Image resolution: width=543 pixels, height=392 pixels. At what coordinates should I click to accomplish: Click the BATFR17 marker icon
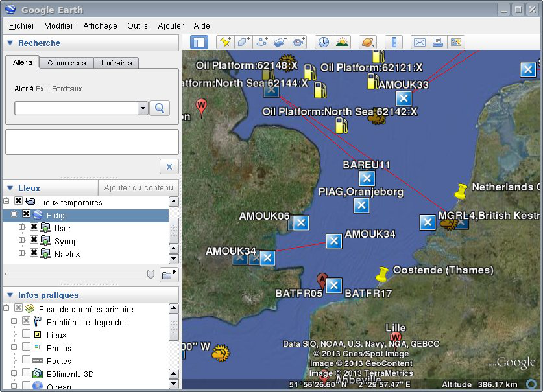point(334,286)
